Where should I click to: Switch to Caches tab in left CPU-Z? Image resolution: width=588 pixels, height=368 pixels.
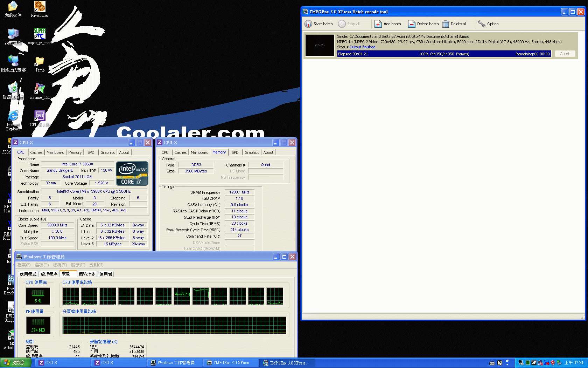pyautogui.click(x=36, y=152)
